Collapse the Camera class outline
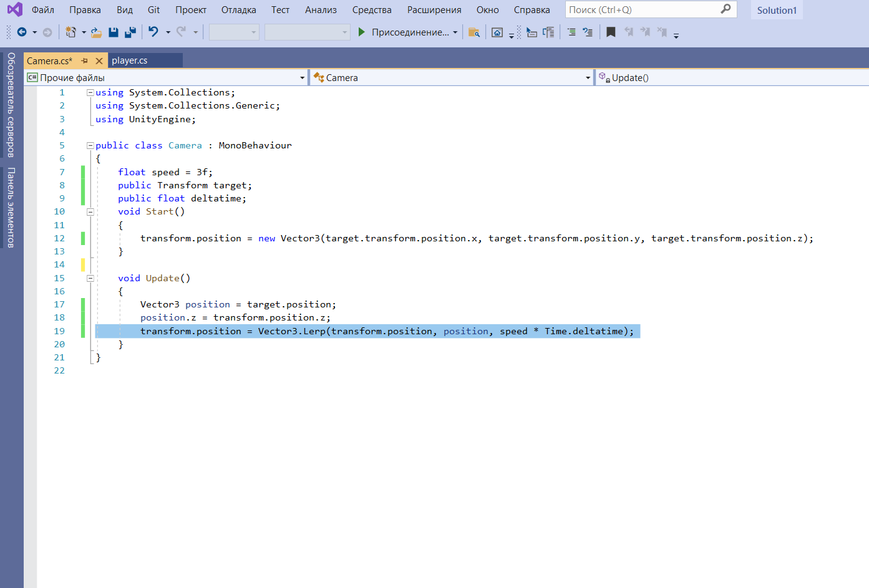Image resolution: width=869 pixels, height=588 pixels. 90,145
